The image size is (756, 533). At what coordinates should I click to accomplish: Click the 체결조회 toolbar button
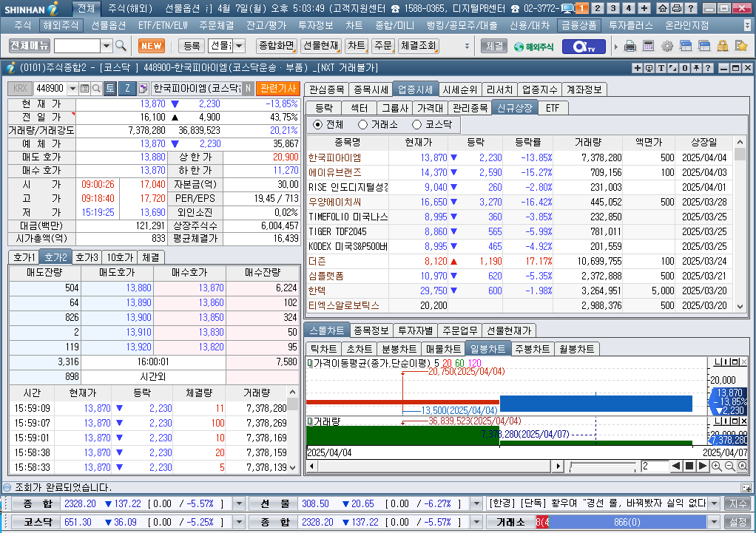point(419,46)
